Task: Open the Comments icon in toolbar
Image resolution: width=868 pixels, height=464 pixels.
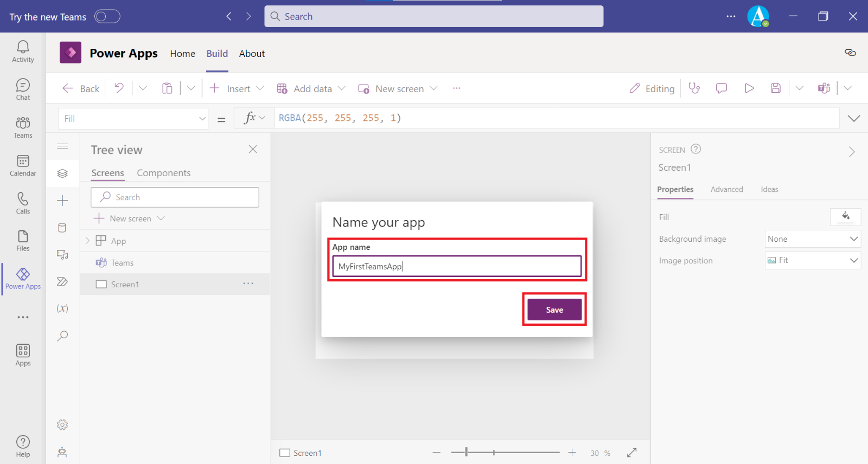Action: point(721,88)
